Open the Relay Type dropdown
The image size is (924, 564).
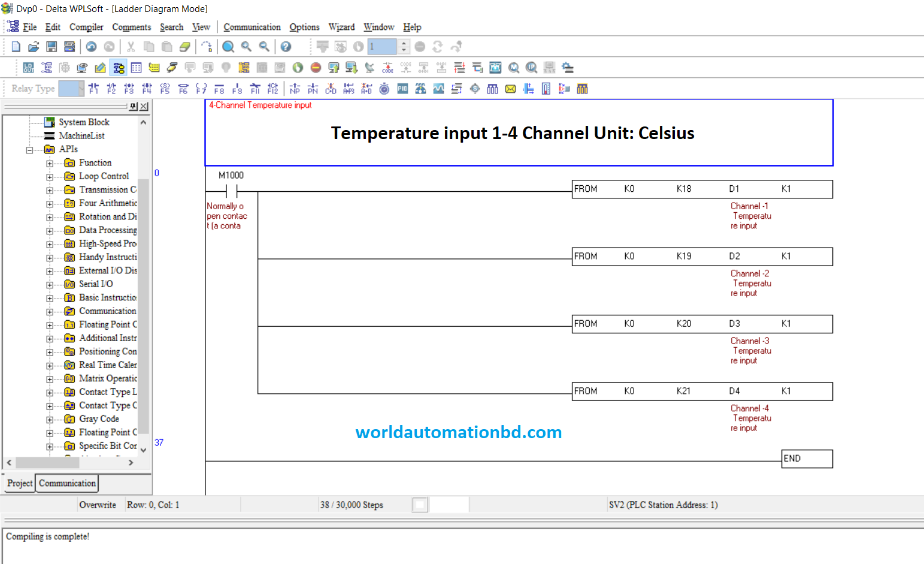(71, 89)
